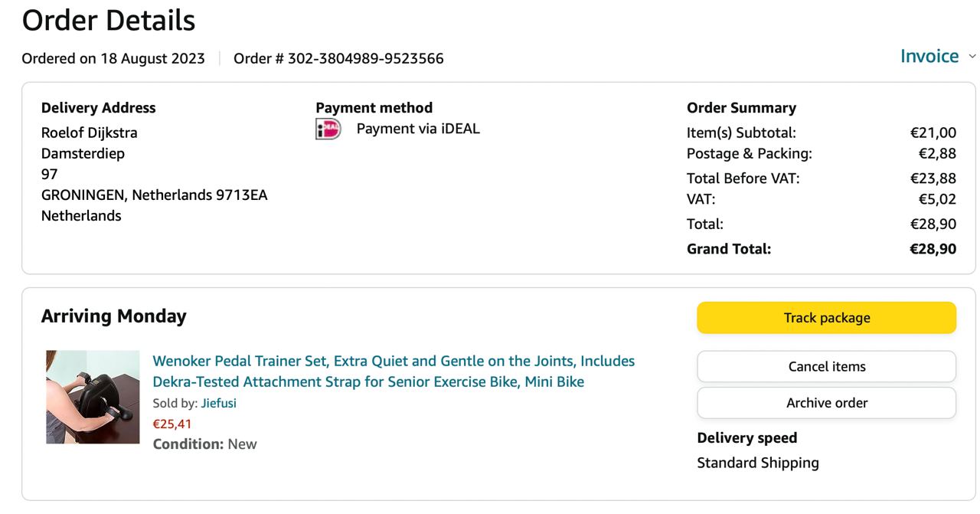The height and width of the screenshot is (514, 980).
Task: Click the bold Grand Total amount
Action: tap(933, 249)
